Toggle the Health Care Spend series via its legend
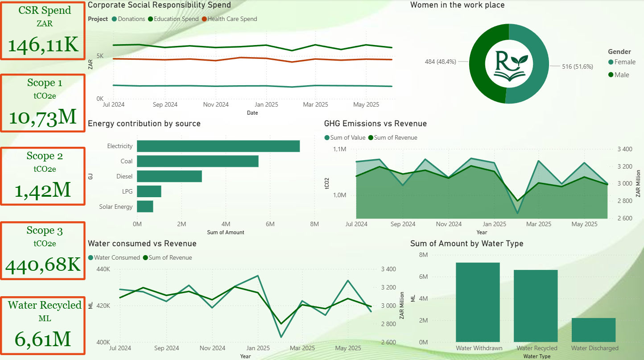644x360 pixels. coord(205,19)
